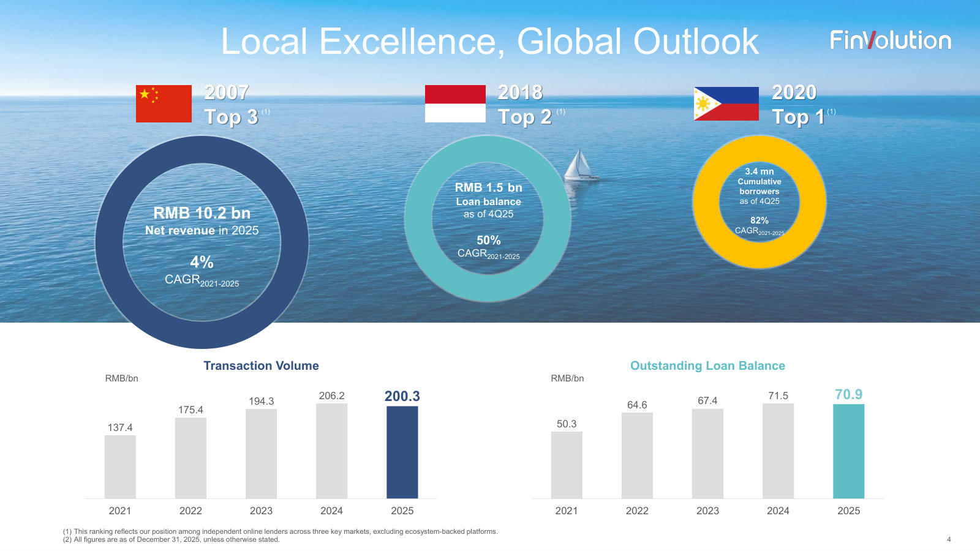
Task: Click the 'Transaction Volume' chart title
Action: pos(261,365)
